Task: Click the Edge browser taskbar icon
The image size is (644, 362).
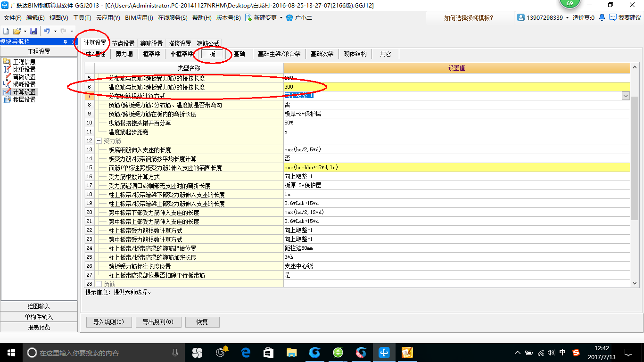Action: coord(246,352)
